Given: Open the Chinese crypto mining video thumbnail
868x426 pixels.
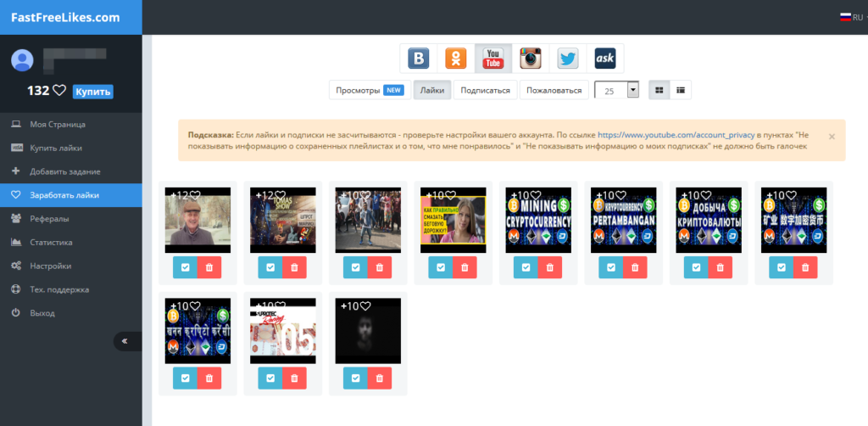Looking at the screenshot, I should tap(793, 220).
